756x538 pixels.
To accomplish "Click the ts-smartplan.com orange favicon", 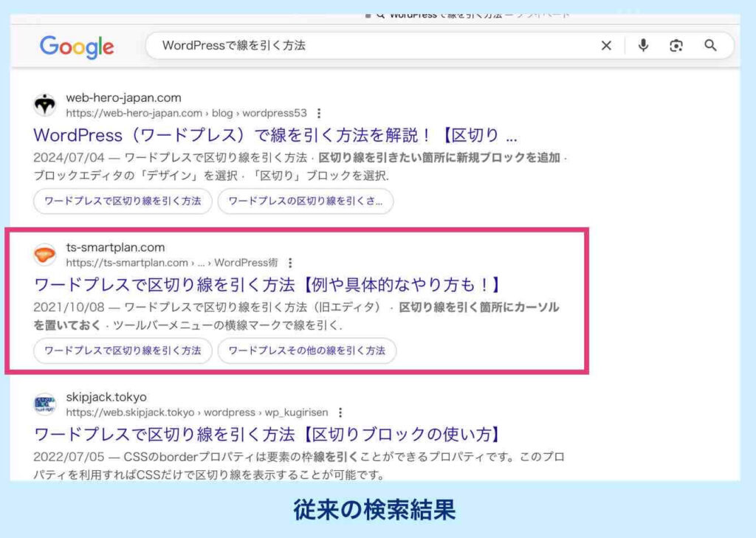I will 45,254.
